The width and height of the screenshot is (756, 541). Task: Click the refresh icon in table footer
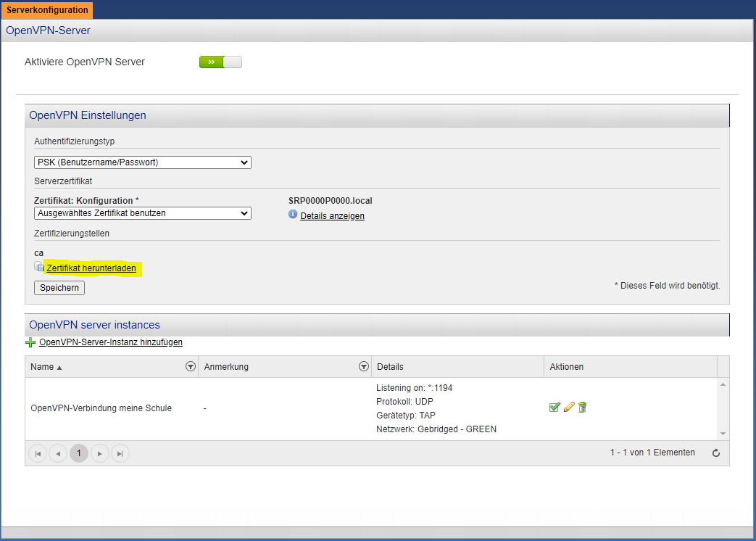point(716,453)
